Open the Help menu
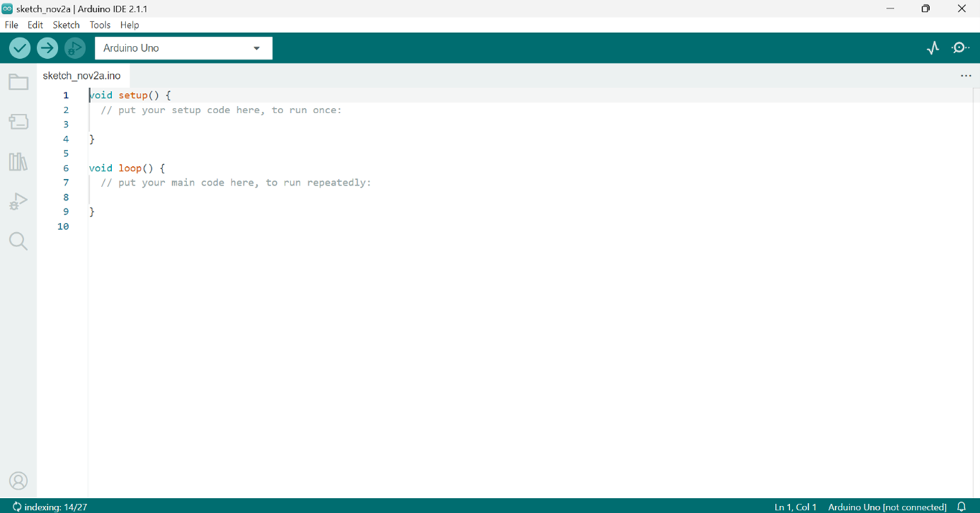The image size is (980, 513). 130,25
